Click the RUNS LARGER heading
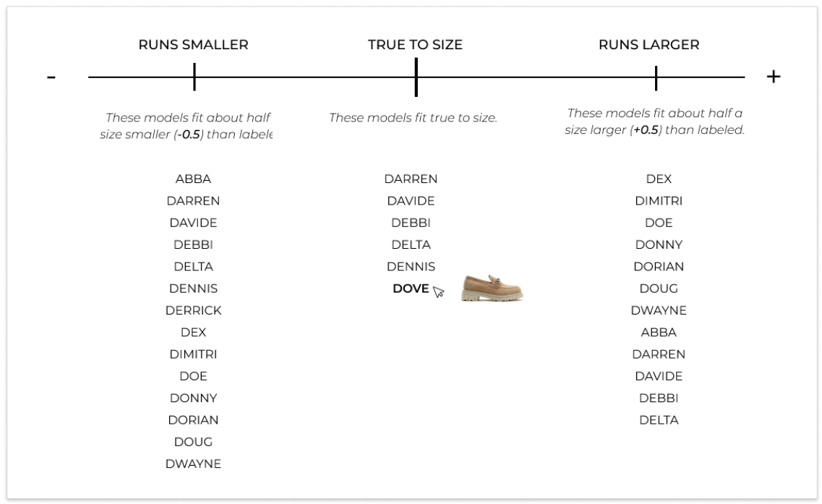This screenshot has height=504, width=822. click(x=649, y=45)
